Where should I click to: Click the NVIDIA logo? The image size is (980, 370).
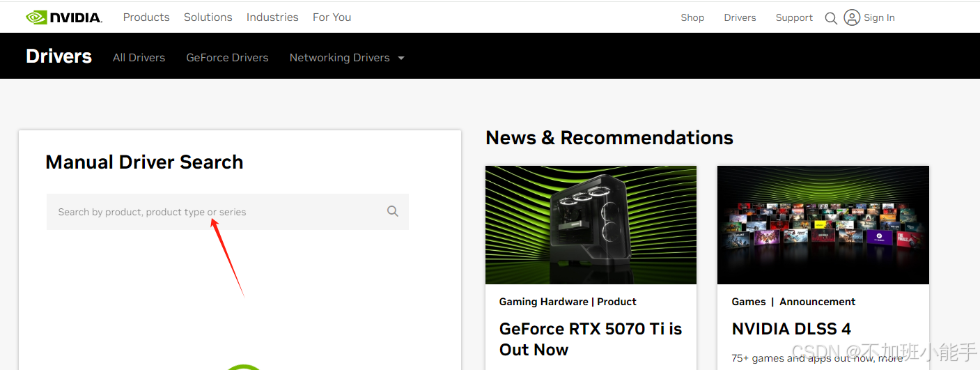[64, 17]
